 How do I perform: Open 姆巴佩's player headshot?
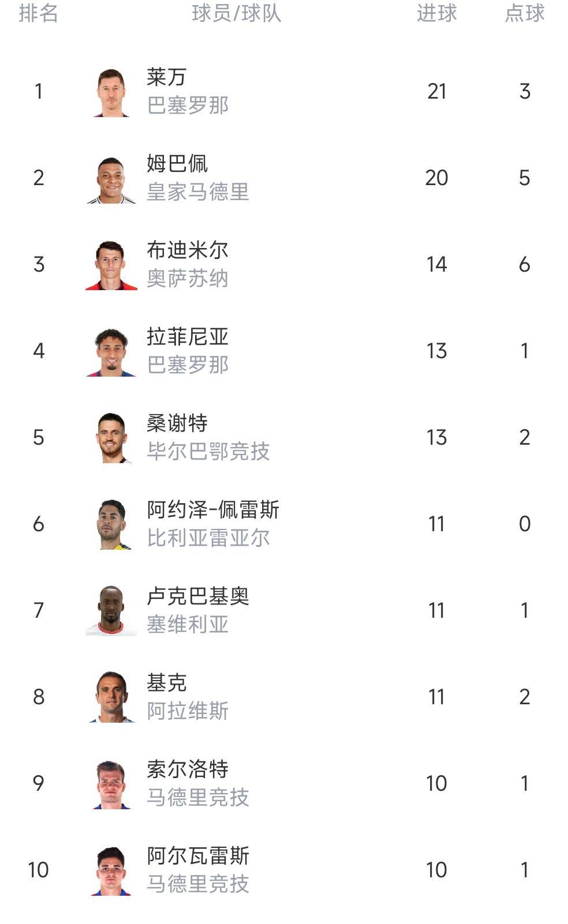pyautogui.click(x=111, y=179)
